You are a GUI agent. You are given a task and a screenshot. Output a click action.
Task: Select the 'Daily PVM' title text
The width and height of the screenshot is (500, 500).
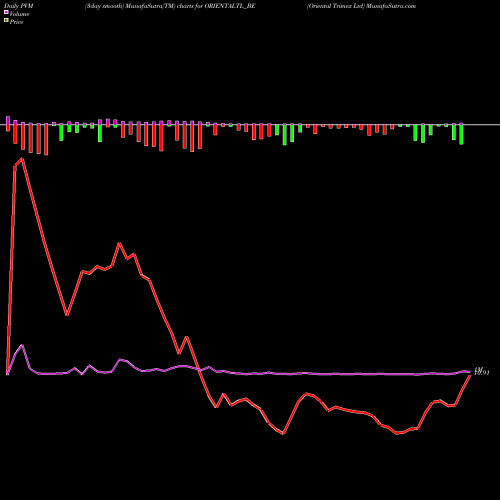pyautogui.click(x=19, y=6)
